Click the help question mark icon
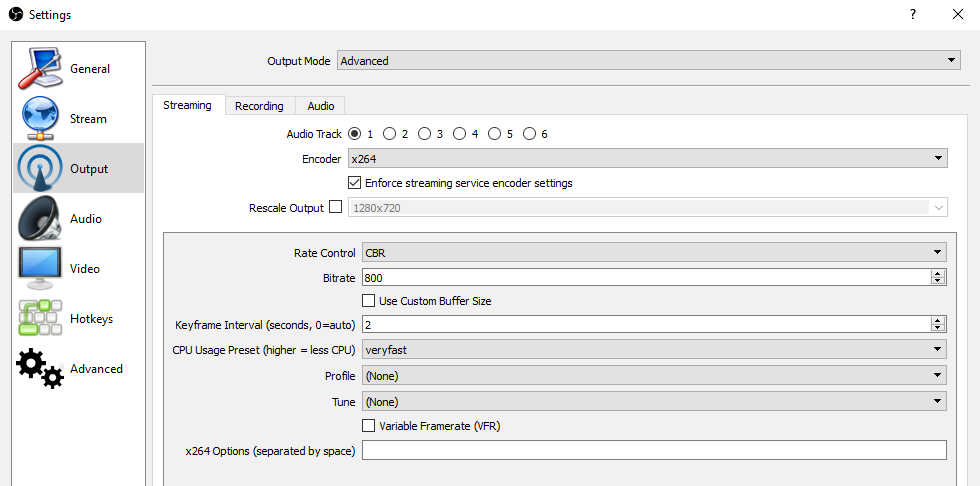This screenshot has width=980, height=486. coord(912,15)
